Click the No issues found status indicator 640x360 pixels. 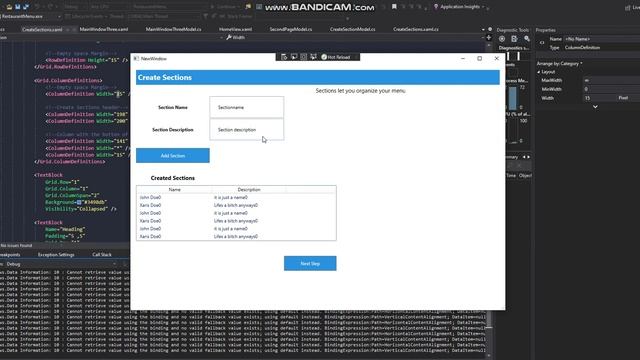[16, 246]
